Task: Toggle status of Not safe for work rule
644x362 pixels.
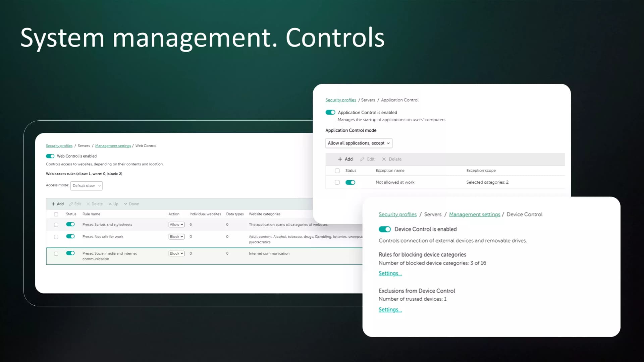Action: tap(70, 236)
